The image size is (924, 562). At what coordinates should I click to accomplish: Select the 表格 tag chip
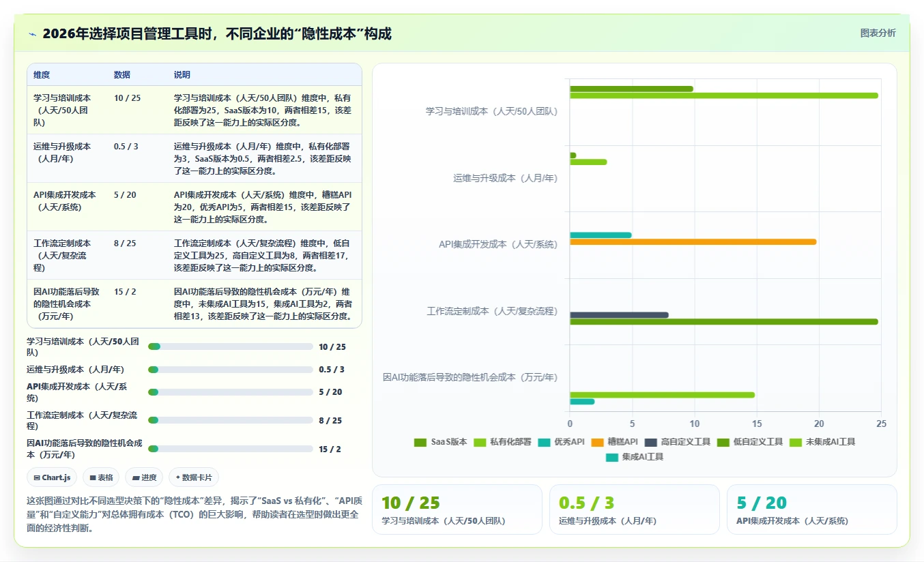tap(101, 477)
